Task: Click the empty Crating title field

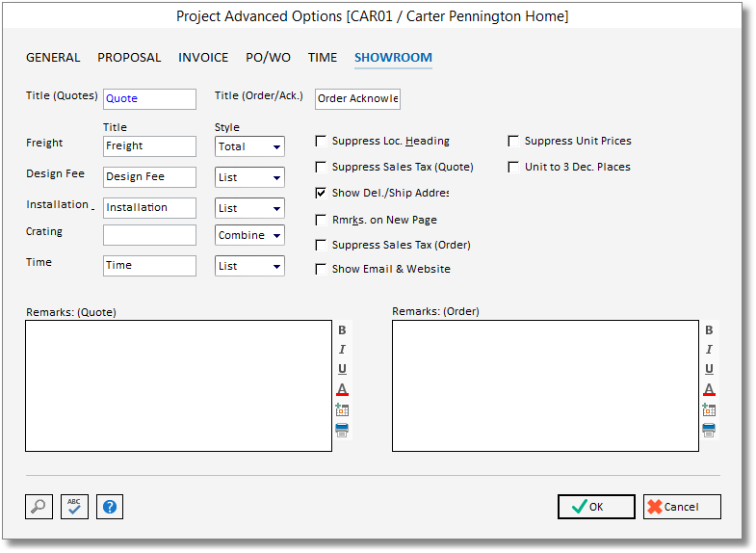Action: [x=149, y=235]
